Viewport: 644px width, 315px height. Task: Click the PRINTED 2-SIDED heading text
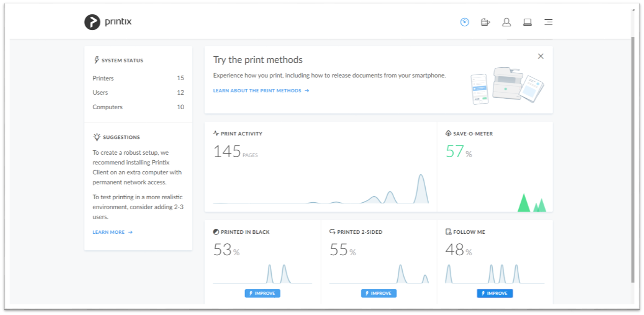point(360,232)
